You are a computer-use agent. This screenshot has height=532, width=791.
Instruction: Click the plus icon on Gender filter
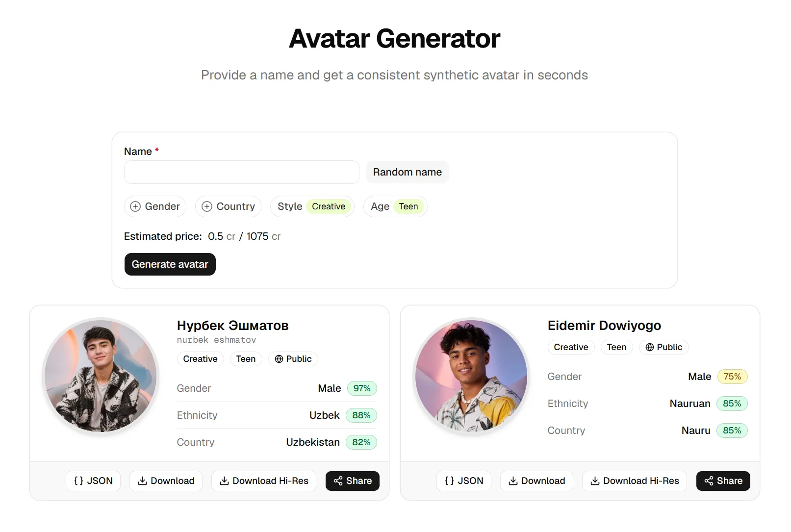point(135,206)
